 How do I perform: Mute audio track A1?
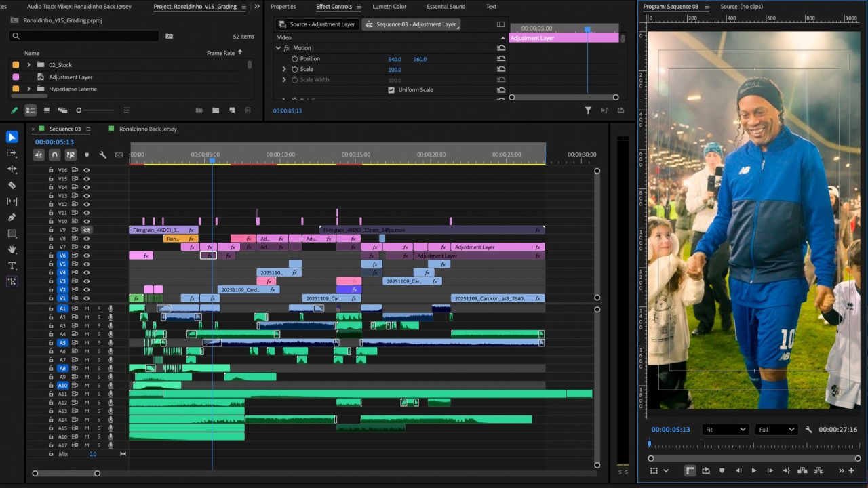coord(87,308)
